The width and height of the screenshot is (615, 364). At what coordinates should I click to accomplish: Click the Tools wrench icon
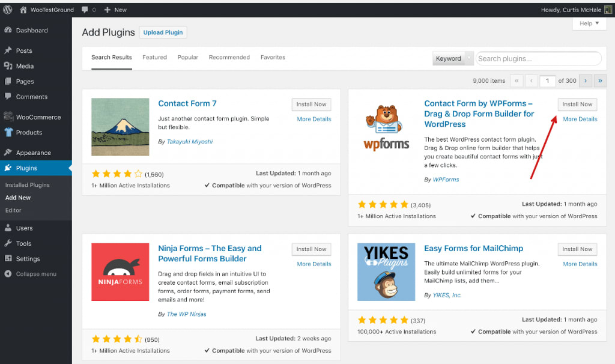(x=8, y=243)
